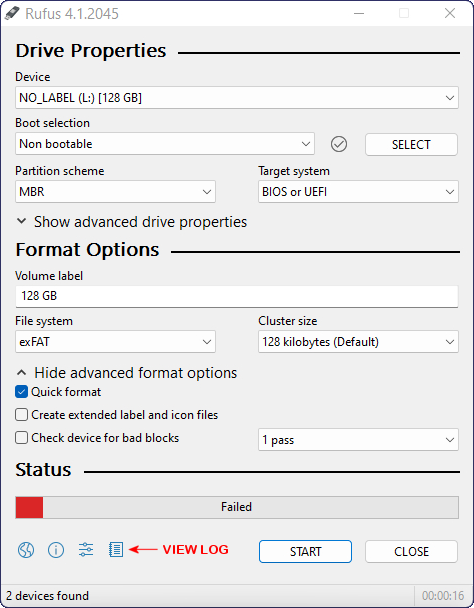Uncheck the Quick format checkbox
The height and width of the screenshot is (608, 474).
21,392
